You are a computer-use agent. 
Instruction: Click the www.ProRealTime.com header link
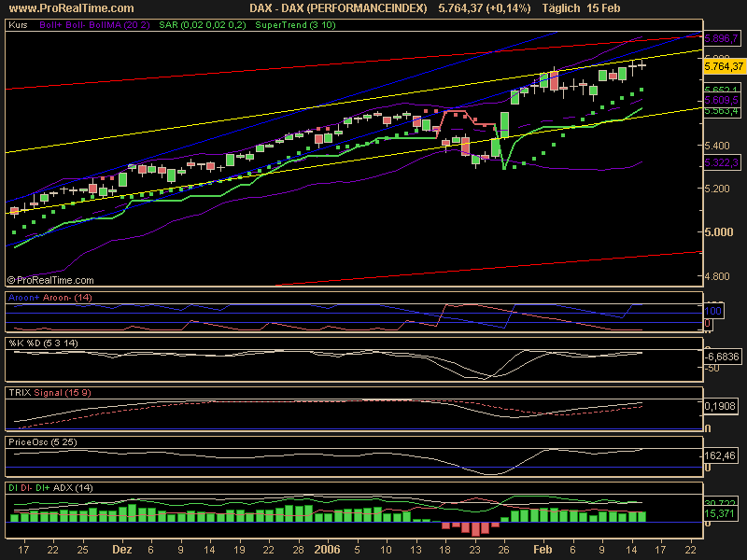(72, 8)
